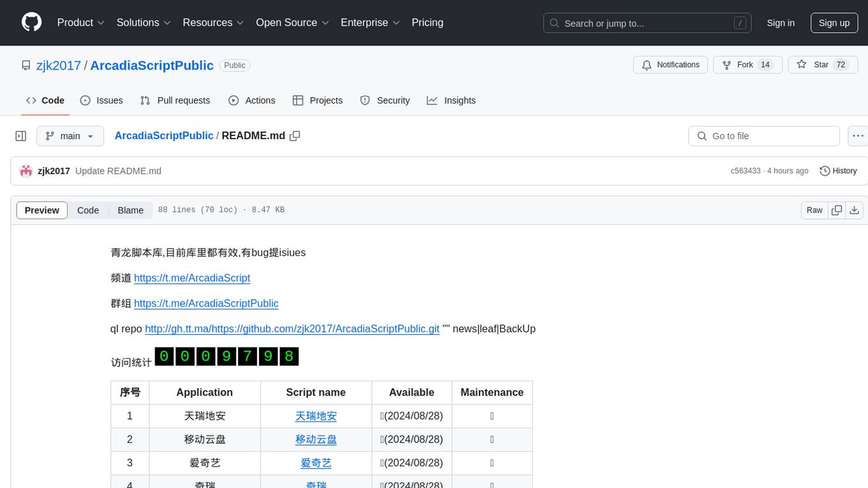This screenshot has width=868, height=488.
Task: Open the GitHub homepage logo
Action: click(31, 22)
